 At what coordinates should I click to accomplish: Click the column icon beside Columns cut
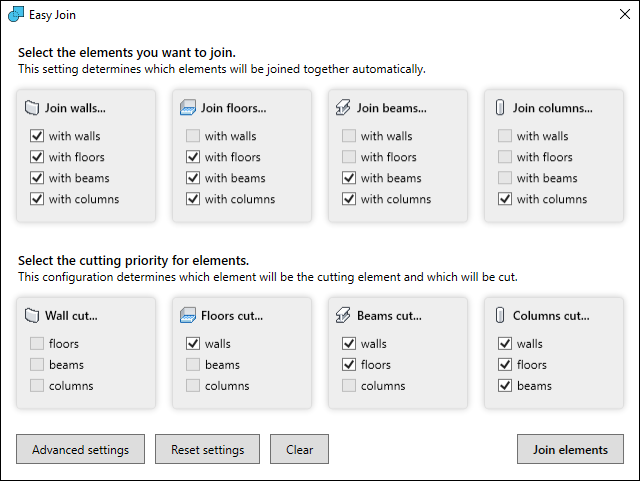[499, 316]
